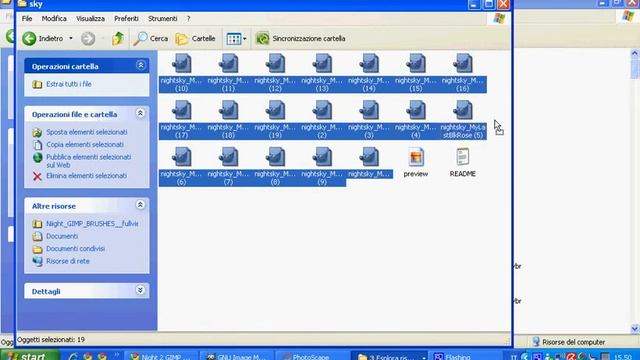Select brush file nightsky_M... (11)
Image resolution: width=640 pixels, height=360 pixels.
click(x=228, y=73)
